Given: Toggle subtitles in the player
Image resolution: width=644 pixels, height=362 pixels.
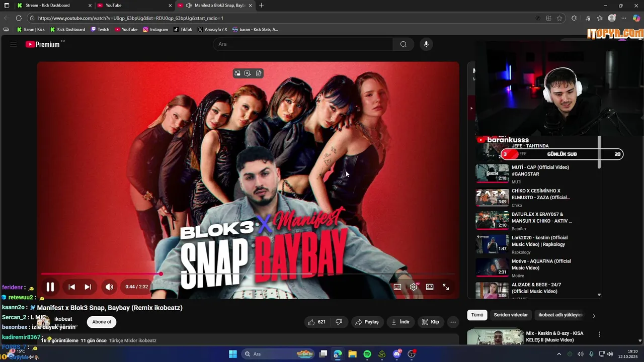Looking at the screenshot, I should (397, 287).
